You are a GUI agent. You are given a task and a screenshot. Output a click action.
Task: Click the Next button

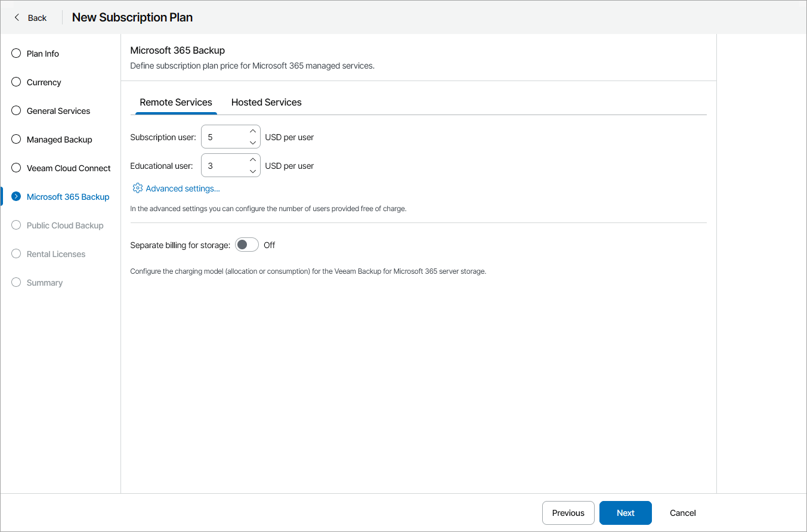[625, 513]
